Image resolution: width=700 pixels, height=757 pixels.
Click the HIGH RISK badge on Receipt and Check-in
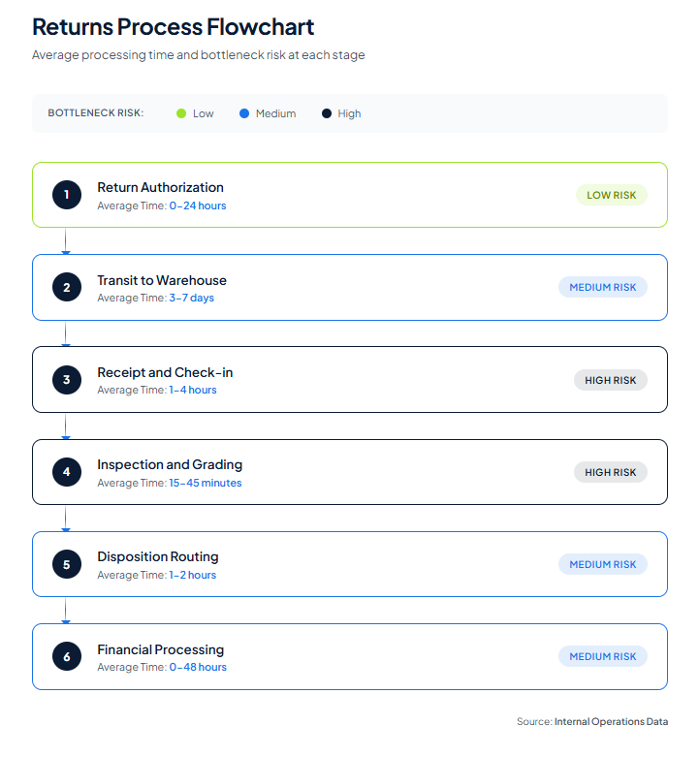pyautogui.click(x=610, y=380)
